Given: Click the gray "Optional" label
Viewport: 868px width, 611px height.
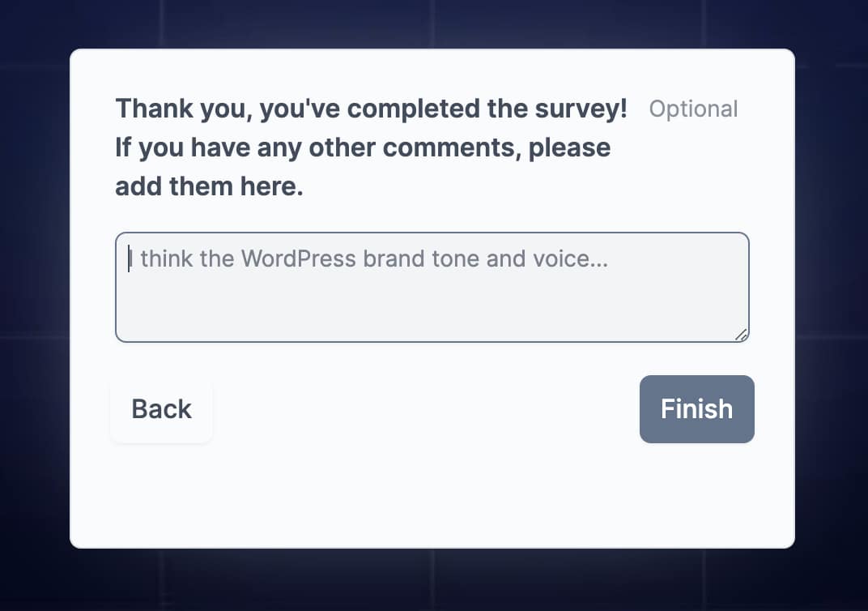Looking at the screenshot, I should coord(693,109).
